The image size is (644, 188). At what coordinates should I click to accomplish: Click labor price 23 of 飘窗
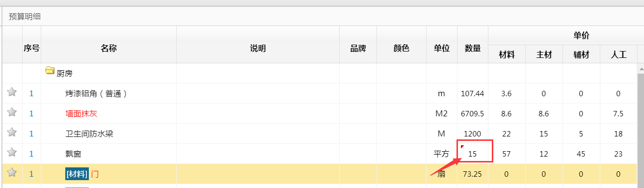[x=618, y=154]
